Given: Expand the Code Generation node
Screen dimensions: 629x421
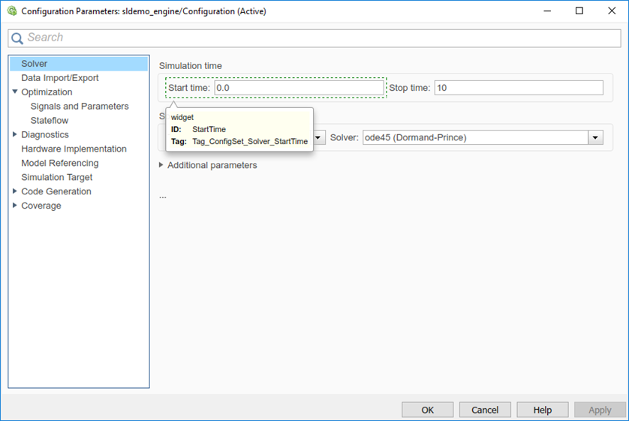Looking at the screenshot, I should 15,191.
